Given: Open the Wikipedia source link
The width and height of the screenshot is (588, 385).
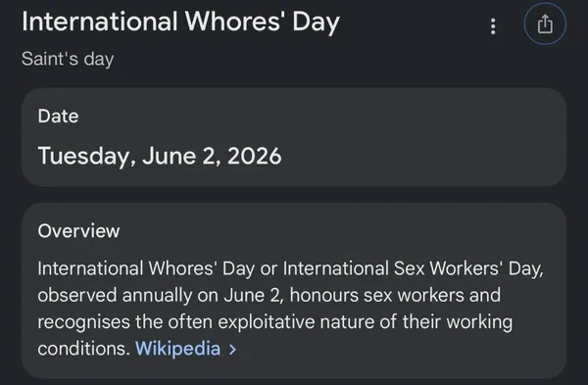Looking at the screenshot, I should (177, 349).
